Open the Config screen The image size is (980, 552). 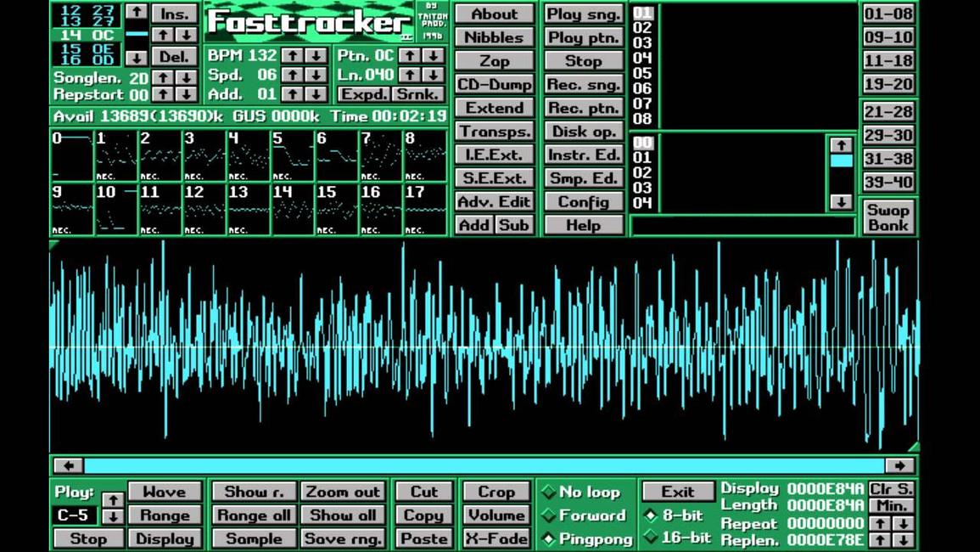pyautogui.click(x=583, y=202)
